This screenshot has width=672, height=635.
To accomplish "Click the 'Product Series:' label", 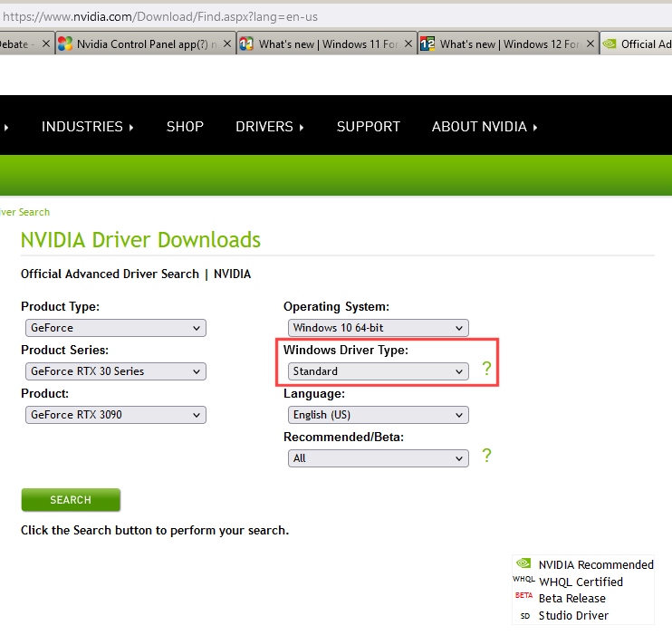I will pyautogui.click(x=64, y=350).
